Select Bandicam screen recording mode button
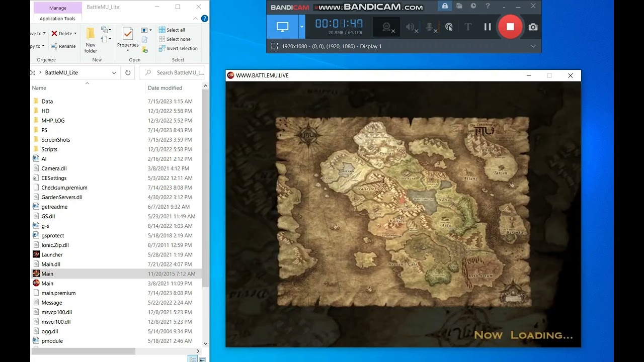This screenshot has height=362, width=644. 282,27
